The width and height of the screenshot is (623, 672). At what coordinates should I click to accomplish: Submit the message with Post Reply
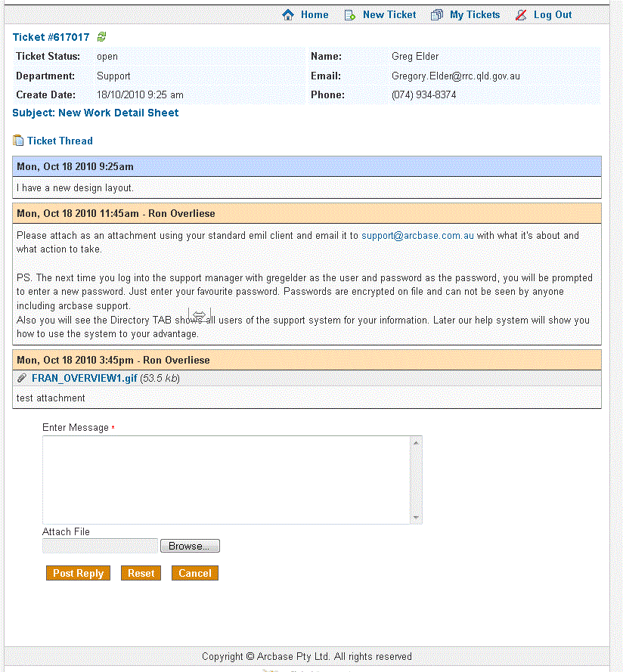pyautogui.click(x=78, y=573)
